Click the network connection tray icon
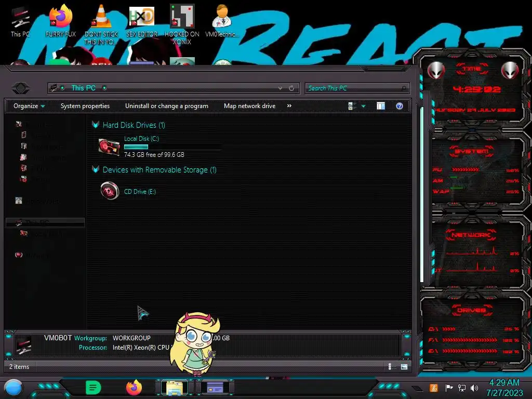 [x=462, y=388]
